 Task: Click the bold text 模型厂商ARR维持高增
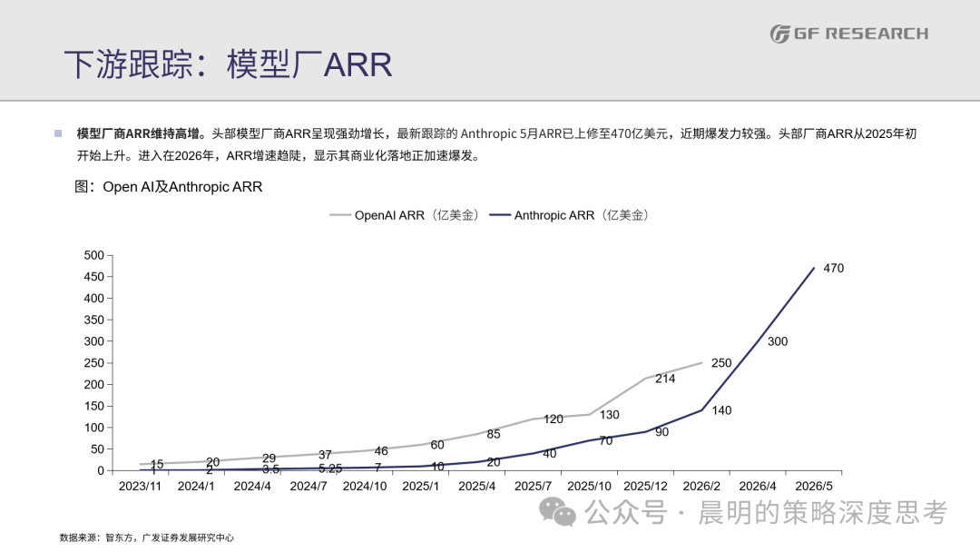(138, 133)
